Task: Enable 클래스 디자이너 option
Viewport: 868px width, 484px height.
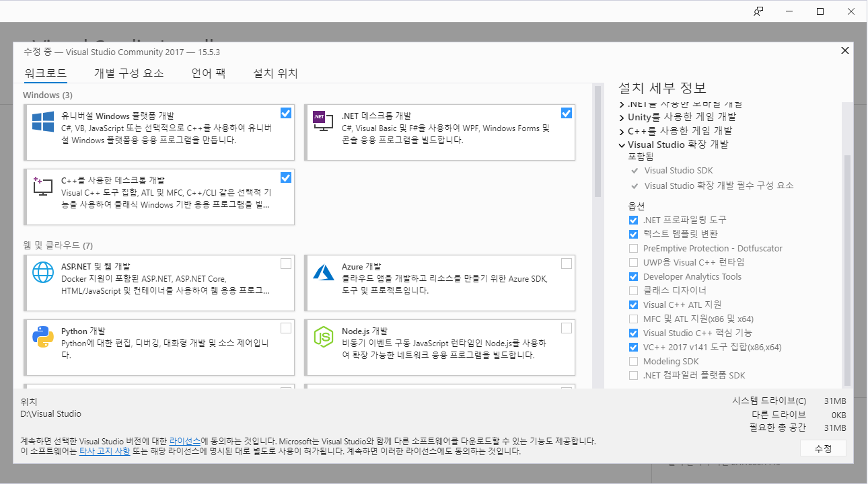Action: tap(633, 290)
